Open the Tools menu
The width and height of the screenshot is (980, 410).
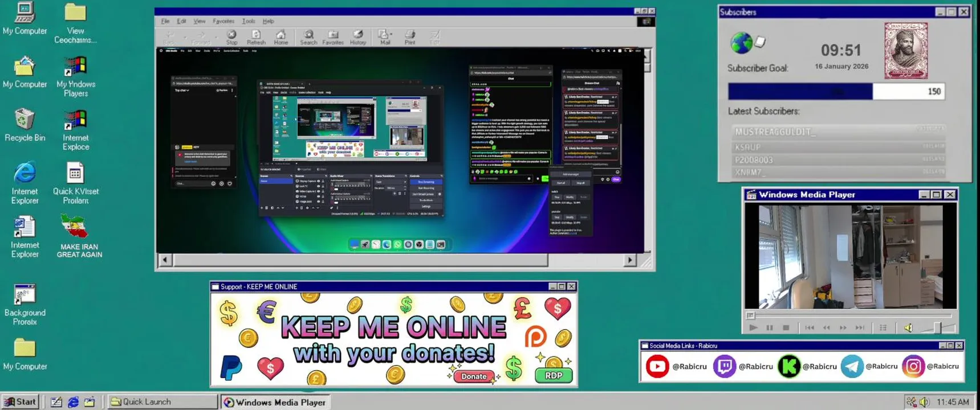click(x=249, y=21)
